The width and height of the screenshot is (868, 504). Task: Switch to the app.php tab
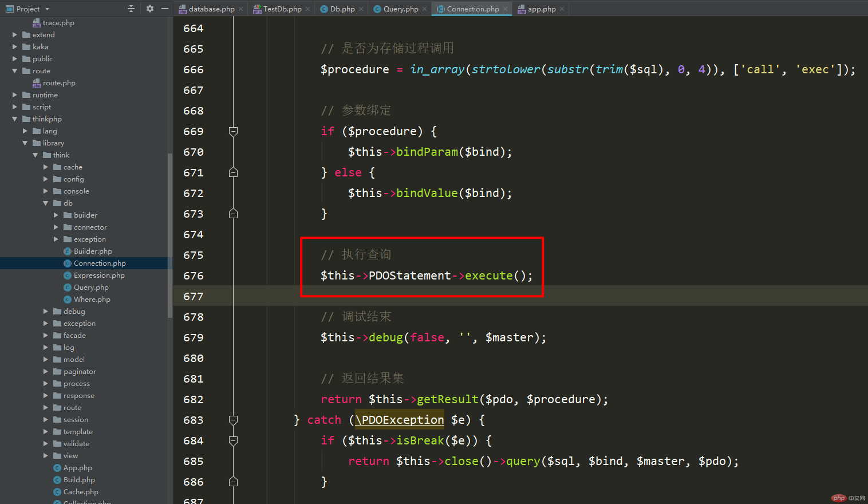542,9
